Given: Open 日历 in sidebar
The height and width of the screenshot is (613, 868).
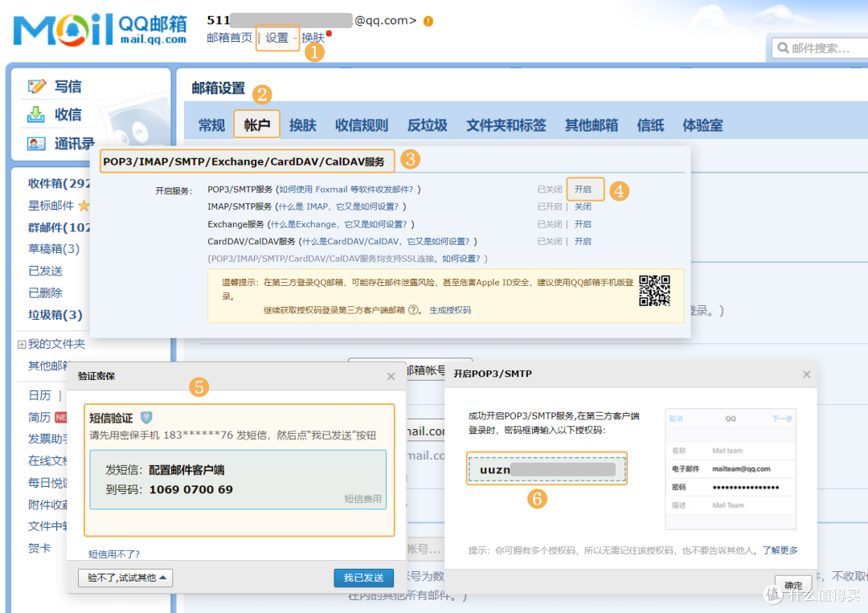Looking at the screenshot, I should (x=39, y=395).
